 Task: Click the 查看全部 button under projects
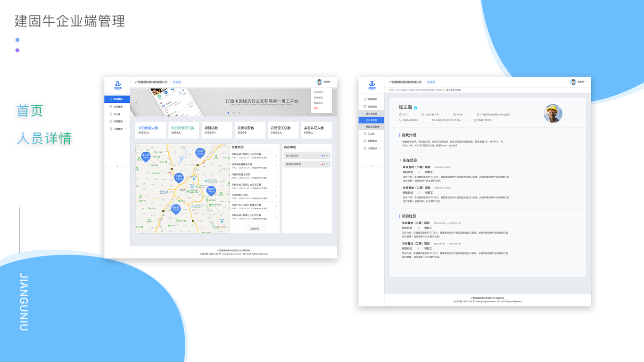coord(255,229)
